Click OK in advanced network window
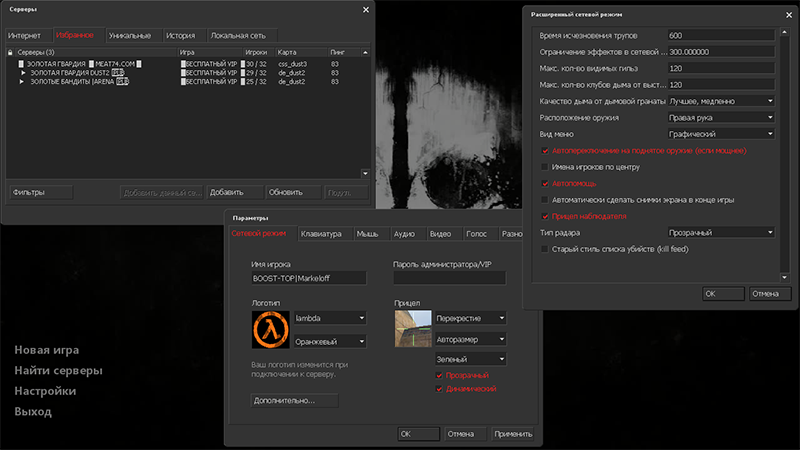 [723, 293]
